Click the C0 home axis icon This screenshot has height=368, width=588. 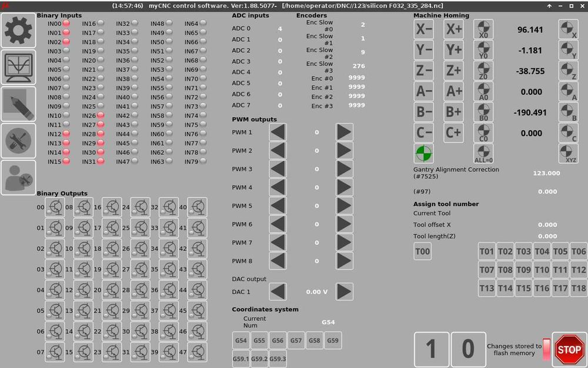(483, 132)
